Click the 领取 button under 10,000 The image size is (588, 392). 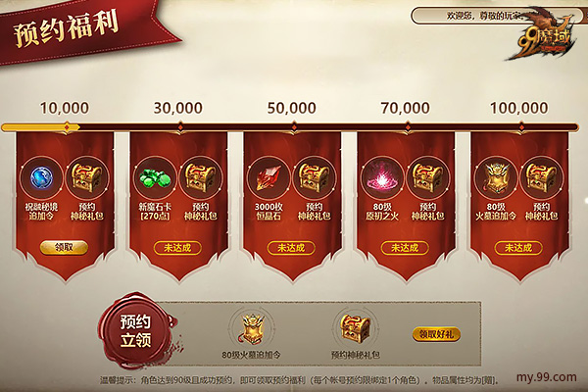[x=64, y=248]
